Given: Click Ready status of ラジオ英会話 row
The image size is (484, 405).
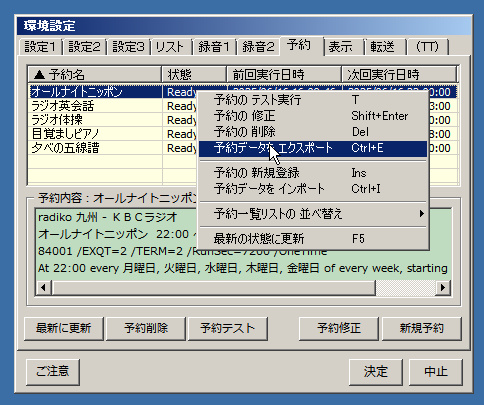Looking at the screenshot, I should pos(182,106).
